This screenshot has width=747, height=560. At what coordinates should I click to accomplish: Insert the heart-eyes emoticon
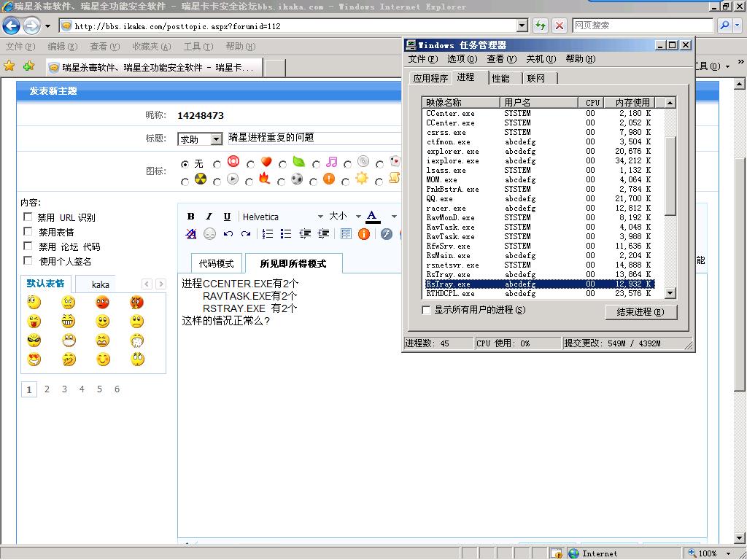coord(34,359)
